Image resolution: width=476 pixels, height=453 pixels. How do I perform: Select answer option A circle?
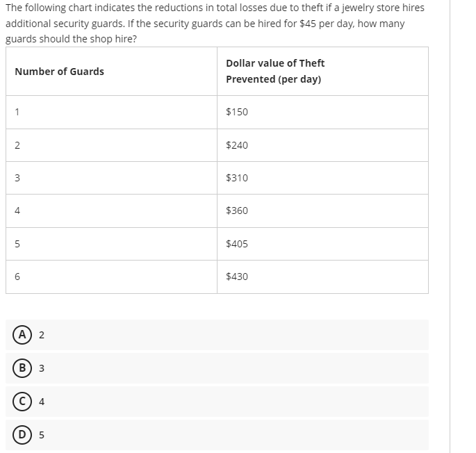22,335
